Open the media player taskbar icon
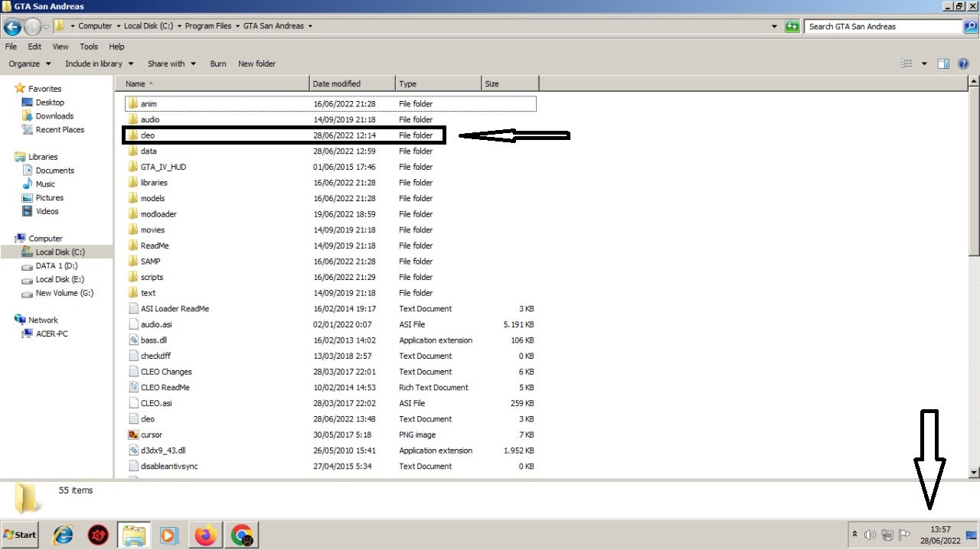Screen dimensions: 980x550 170,535
